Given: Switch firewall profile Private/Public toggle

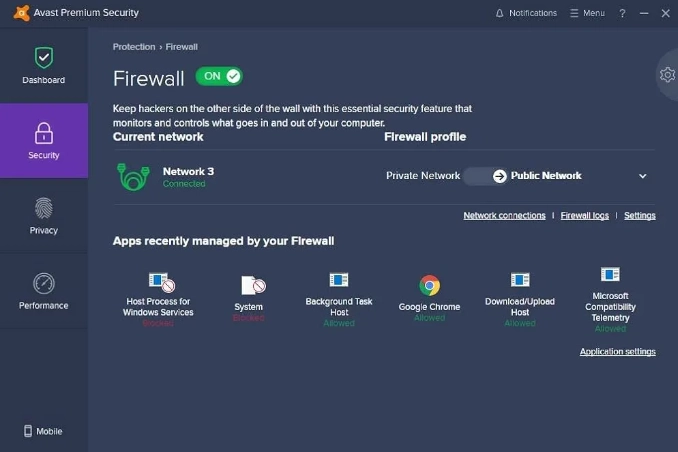Looking at the screenshot, I should (x=486, y=176).
